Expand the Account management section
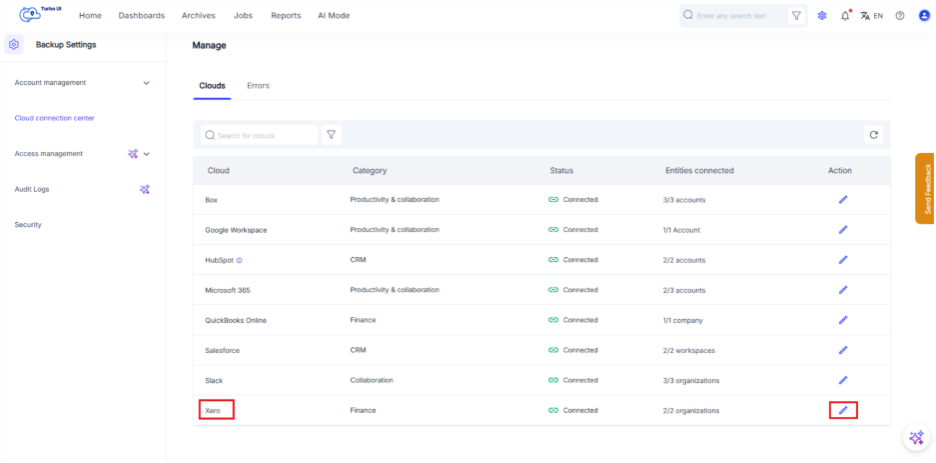Screen dimensions: 936x463 pos(146,83)
